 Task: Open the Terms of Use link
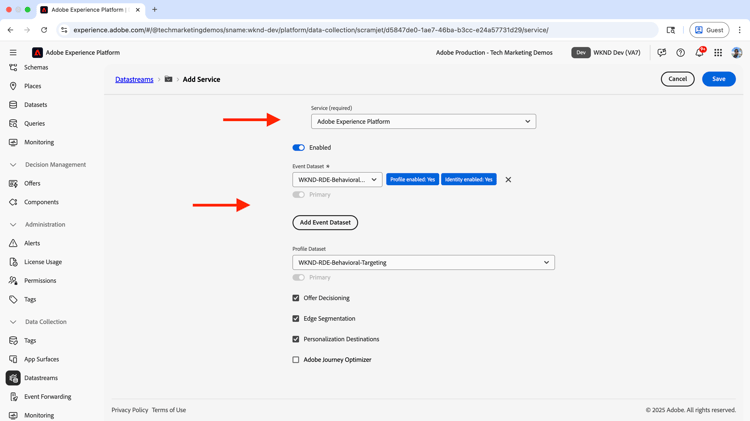pos(169,410)
